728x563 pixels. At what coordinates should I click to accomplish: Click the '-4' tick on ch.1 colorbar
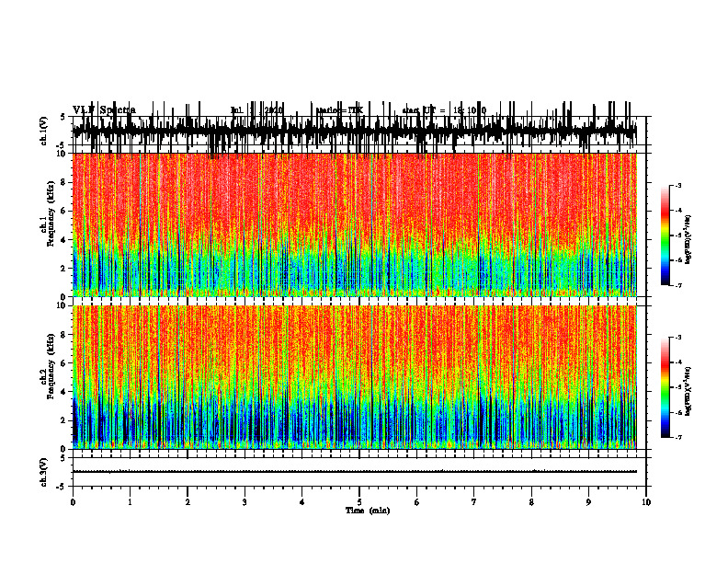[678, 211]
